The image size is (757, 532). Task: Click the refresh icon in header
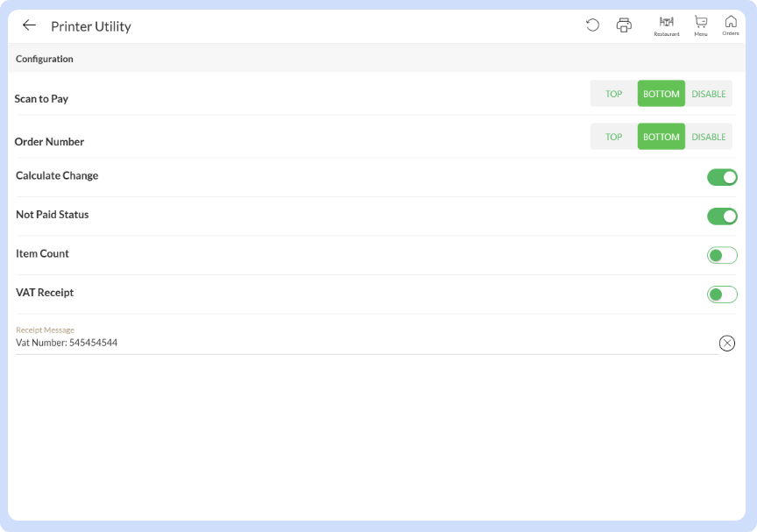tap(592, 25)
